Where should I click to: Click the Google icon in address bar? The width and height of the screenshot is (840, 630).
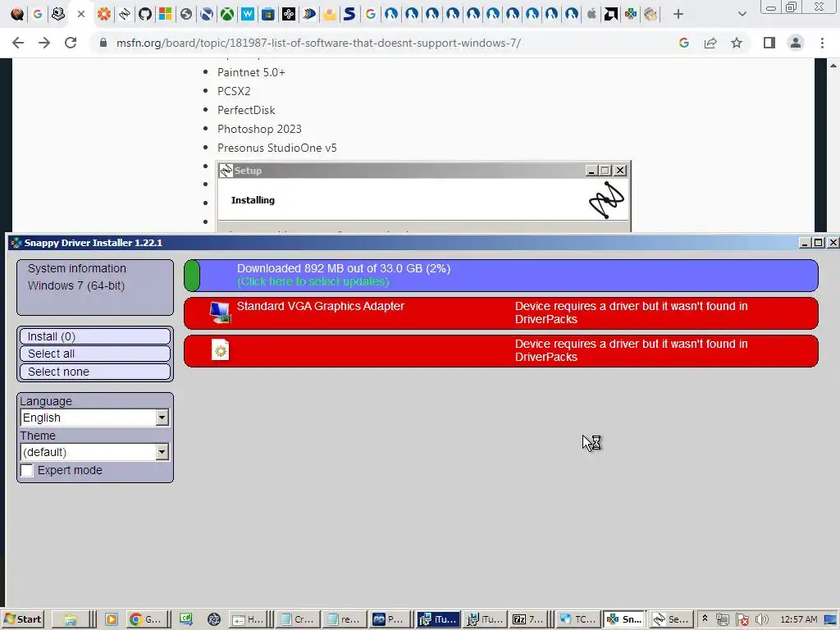(683, 43)
